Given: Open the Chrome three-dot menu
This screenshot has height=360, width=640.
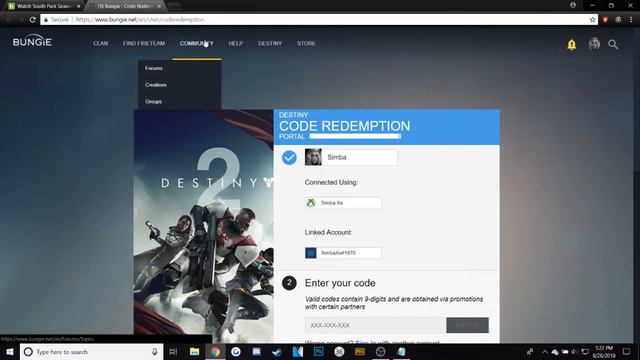Looking at the screenshot, I should click(631, 20).
